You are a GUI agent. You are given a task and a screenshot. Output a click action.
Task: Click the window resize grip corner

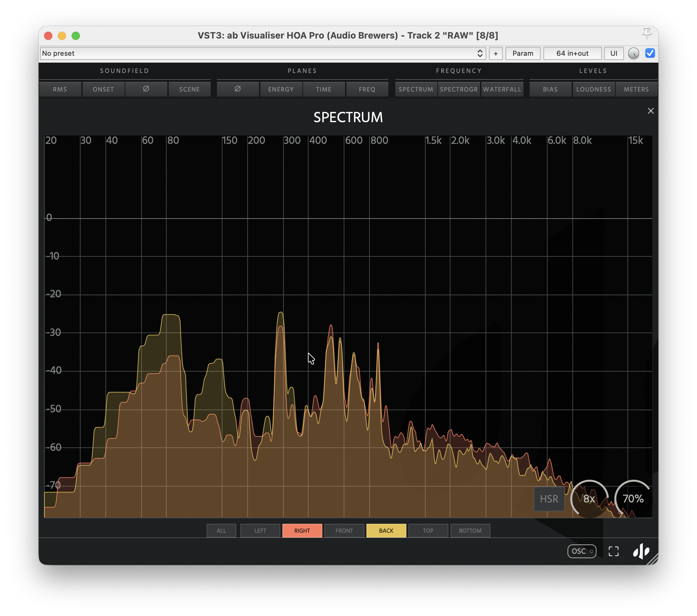[x=653, y=560]
